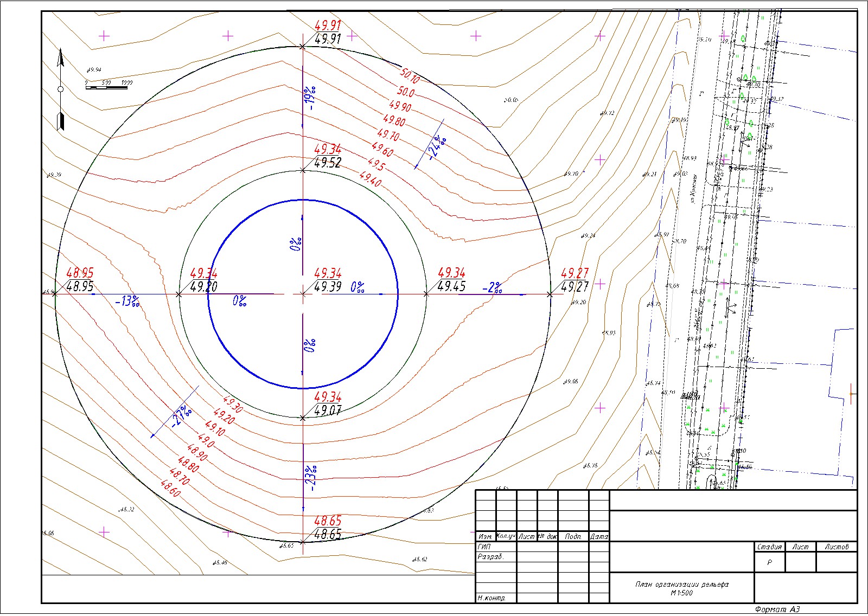Click the 49.70 contour label
868x616 pixels.
[x=388, y=134]
